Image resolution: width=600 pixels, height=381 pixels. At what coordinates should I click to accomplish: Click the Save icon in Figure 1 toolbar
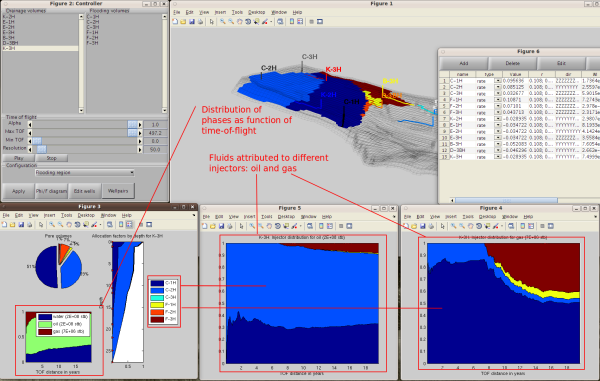(x=192, y=22)
